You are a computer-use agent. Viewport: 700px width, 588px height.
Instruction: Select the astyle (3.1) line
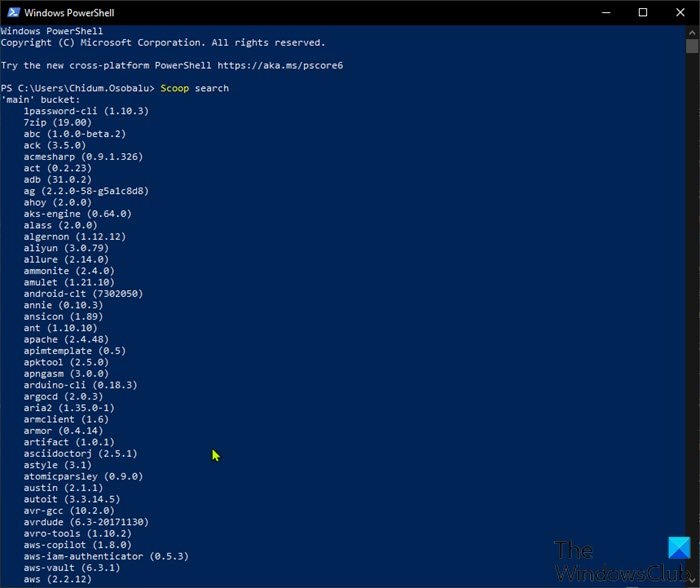pyautogui.click(x=58, y=465)
